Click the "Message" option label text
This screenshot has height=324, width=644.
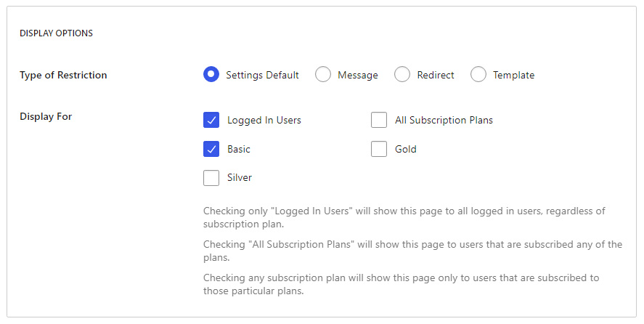click(358, 75)
